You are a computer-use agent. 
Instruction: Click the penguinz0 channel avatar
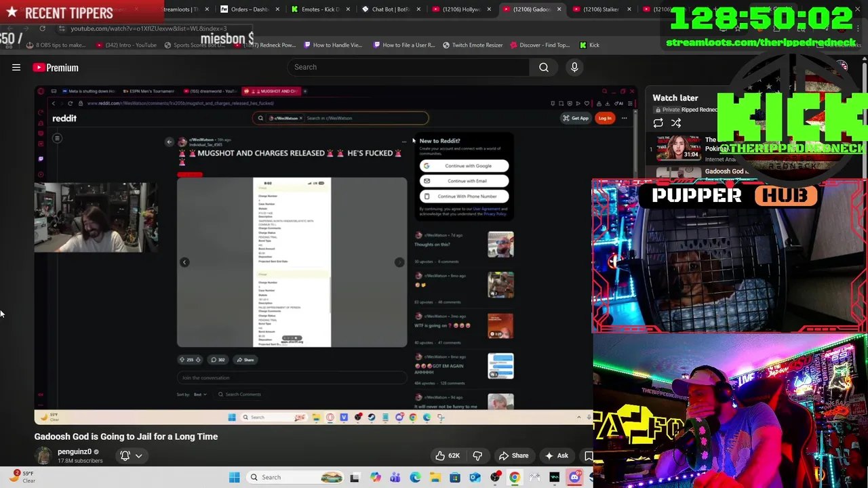pyautogui.click(x=43, y=455)
